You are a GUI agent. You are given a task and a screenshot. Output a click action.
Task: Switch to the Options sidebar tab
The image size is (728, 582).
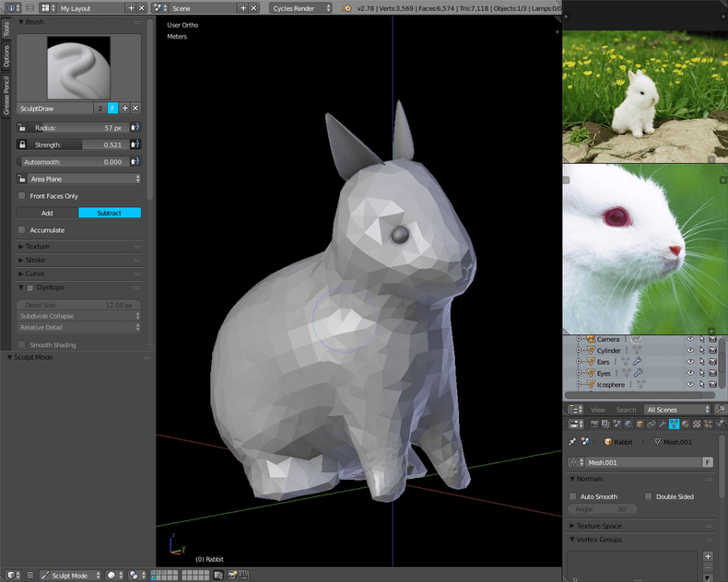point(6,57)
